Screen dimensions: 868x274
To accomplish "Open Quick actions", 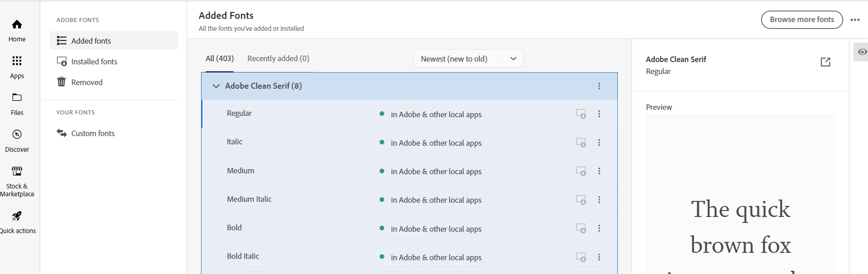I will point(17,223).
